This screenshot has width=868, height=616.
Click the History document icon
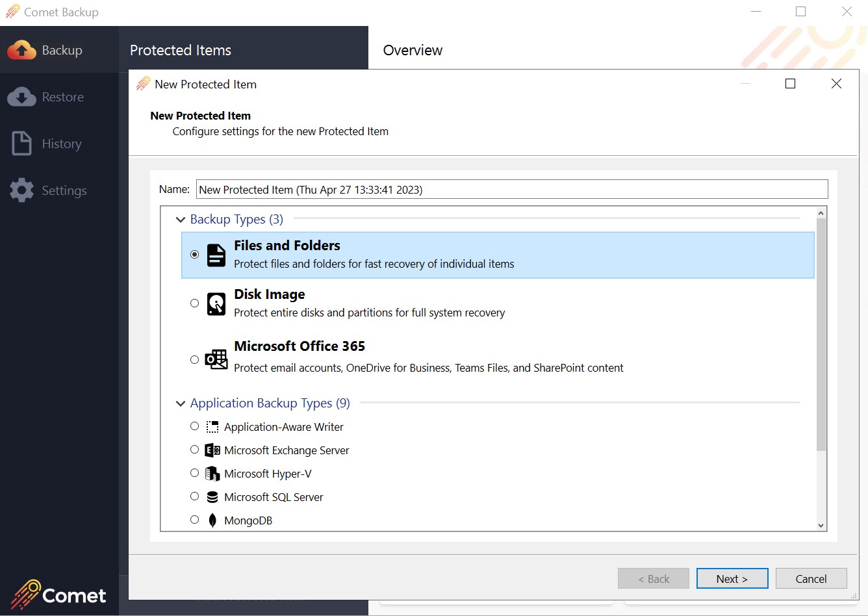click(21, 144)
